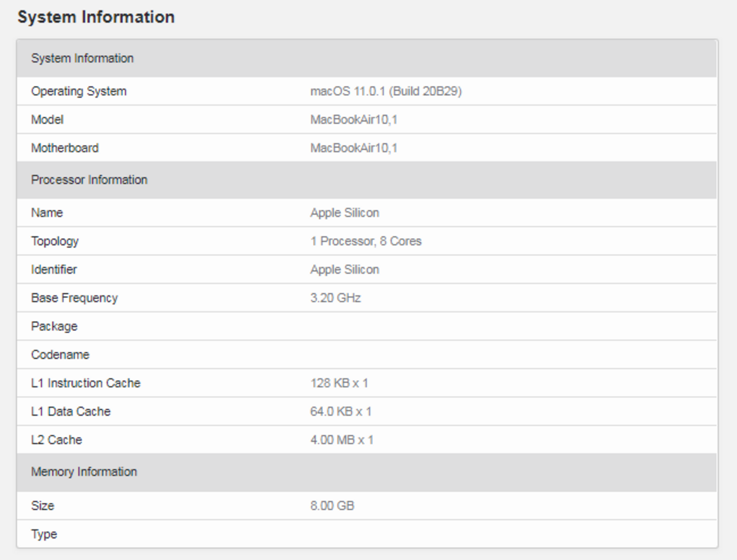The width and height of the screenshot is (737, 560).
Task: Click the 'Base Frequency' label
Action: coord(74,298)
